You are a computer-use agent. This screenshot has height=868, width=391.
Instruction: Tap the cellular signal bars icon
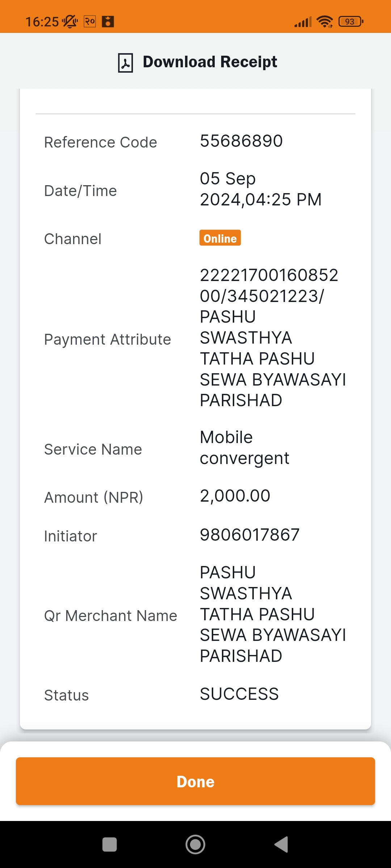coord(303,22)
